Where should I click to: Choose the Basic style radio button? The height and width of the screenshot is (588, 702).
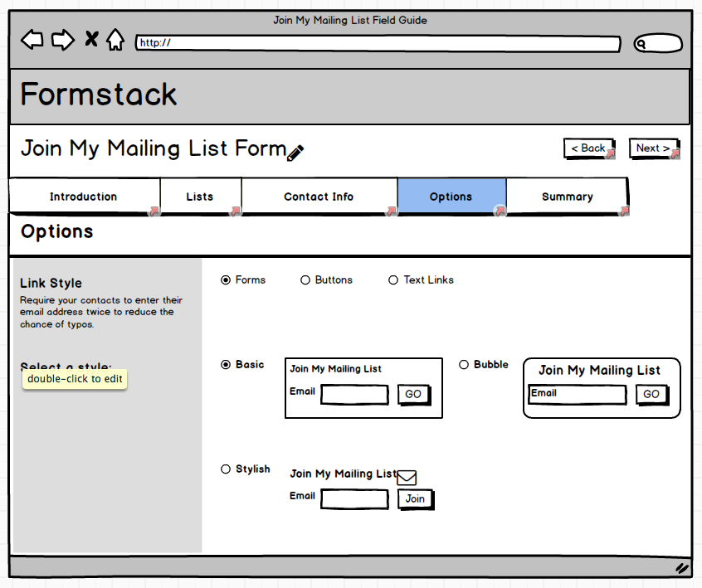[226, 365]
